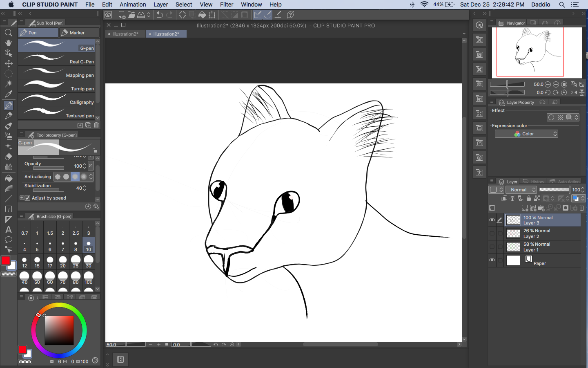Uncheck the Adjust by speed checkbox
This screenshot has width=588, height=368.
pyautogui.click(x=27, y=198)
